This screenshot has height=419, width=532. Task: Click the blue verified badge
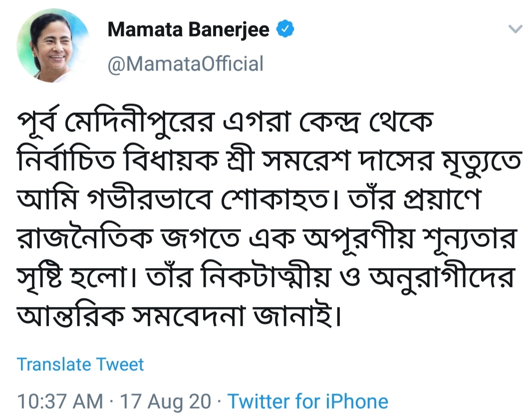[286, 30]
